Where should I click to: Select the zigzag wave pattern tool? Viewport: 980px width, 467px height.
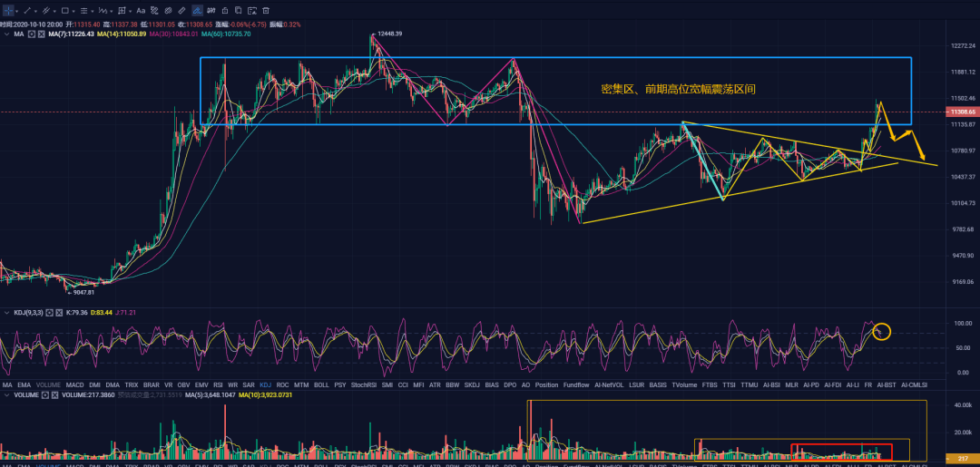point(103,11)
